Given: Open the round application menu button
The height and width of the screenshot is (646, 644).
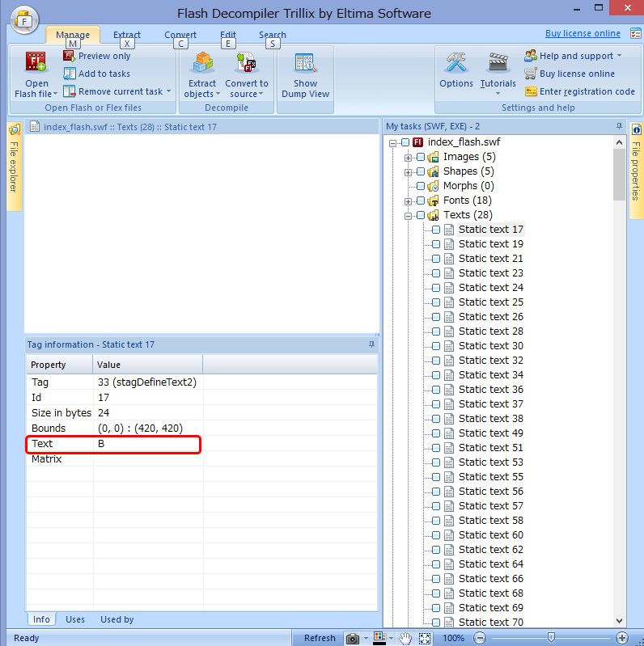Looking at the screenshot, I should [25, 20].
